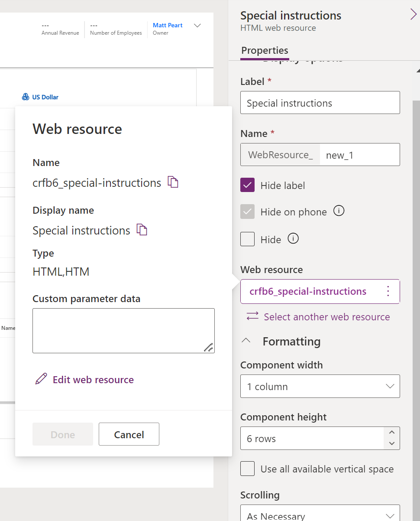Click the Cancel button
The image size is (420, 521).
(x=129, y=434)
